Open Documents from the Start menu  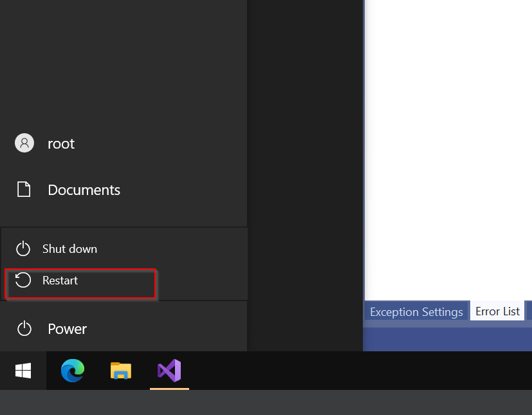(x=124, y=190)
